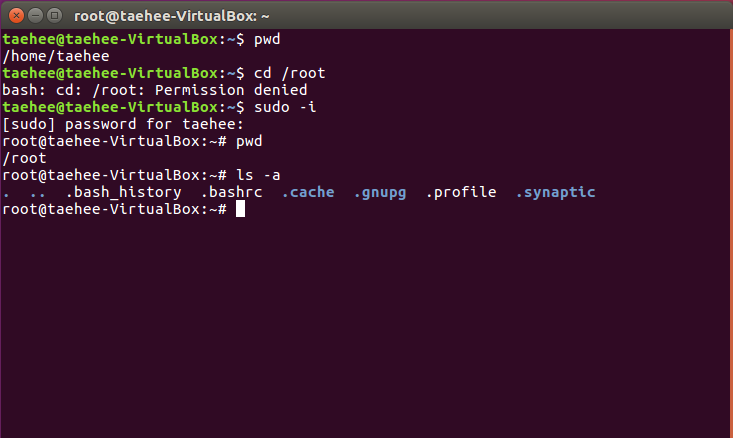Viewport: 733px width, 438px height.
Task: Minimize the terminal window
Action: coord(36,16)
